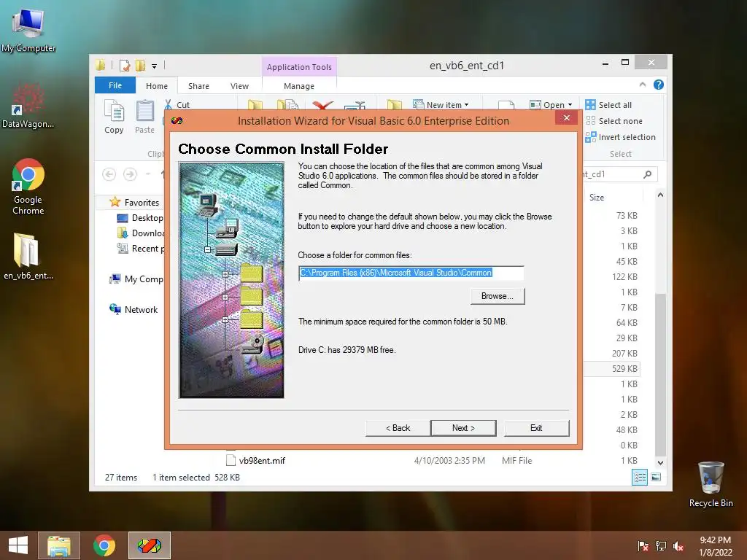The image size is (747, 560).
Task: Click Select none in the ribbon
Action: (614, 121)
